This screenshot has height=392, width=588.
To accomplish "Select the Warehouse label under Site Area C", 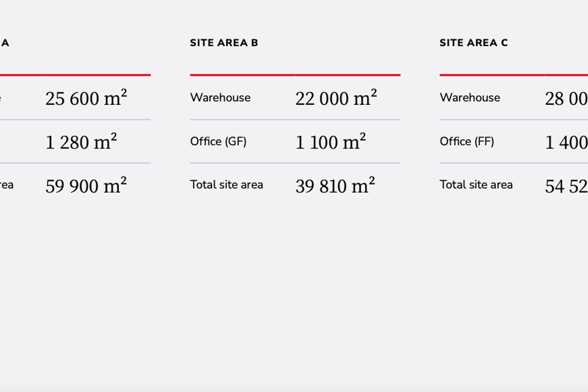I will pos(470,98).
